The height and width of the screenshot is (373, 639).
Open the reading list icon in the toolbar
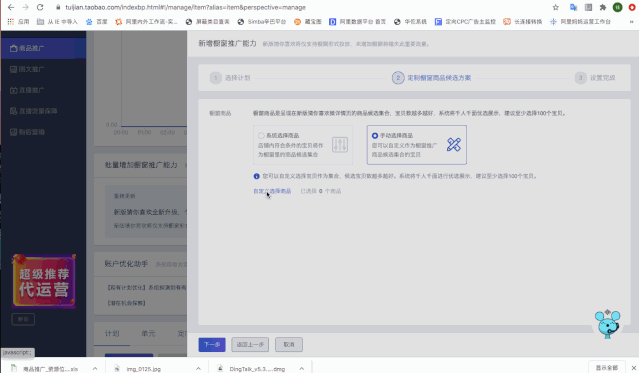coord(588,7)
